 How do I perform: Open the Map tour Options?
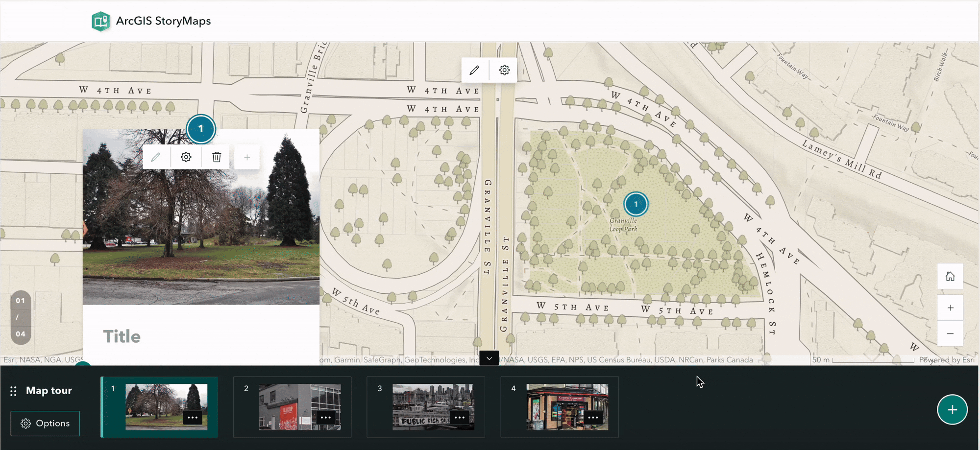(x=45, y=423)
